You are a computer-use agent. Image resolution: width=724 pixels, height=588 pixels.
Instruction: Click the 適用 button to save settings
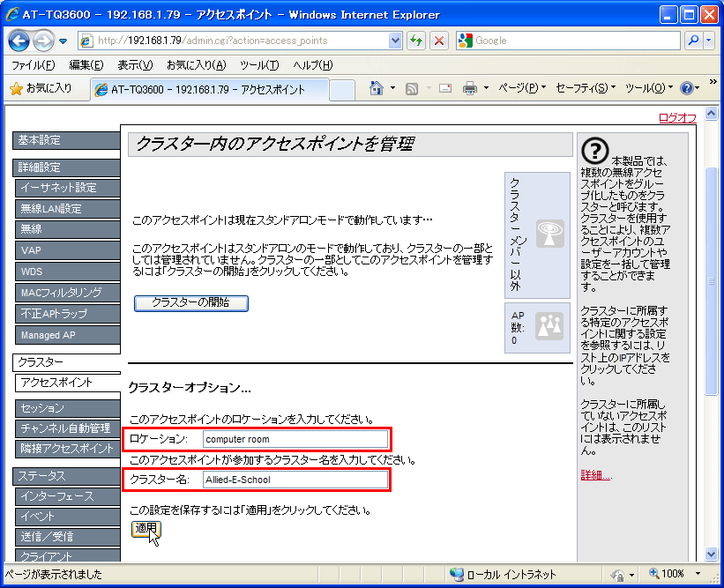tap(146, 528)
